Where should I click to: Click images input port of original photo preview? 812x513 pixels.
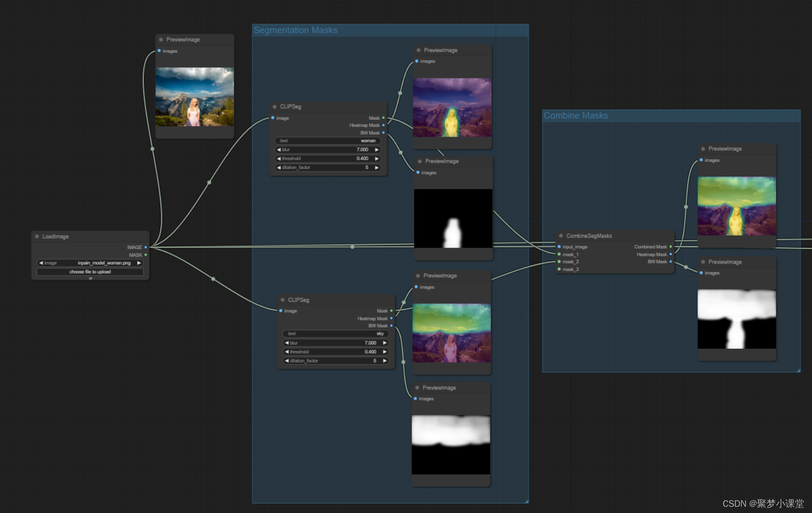tap(159, 51)
